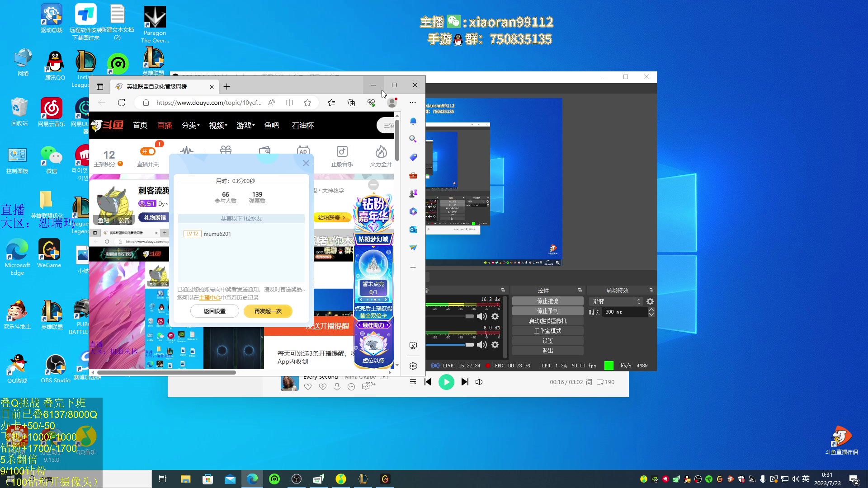
Task: Add page to favorites with star icon
Action: pyautogui.click(x=307, y=103)
